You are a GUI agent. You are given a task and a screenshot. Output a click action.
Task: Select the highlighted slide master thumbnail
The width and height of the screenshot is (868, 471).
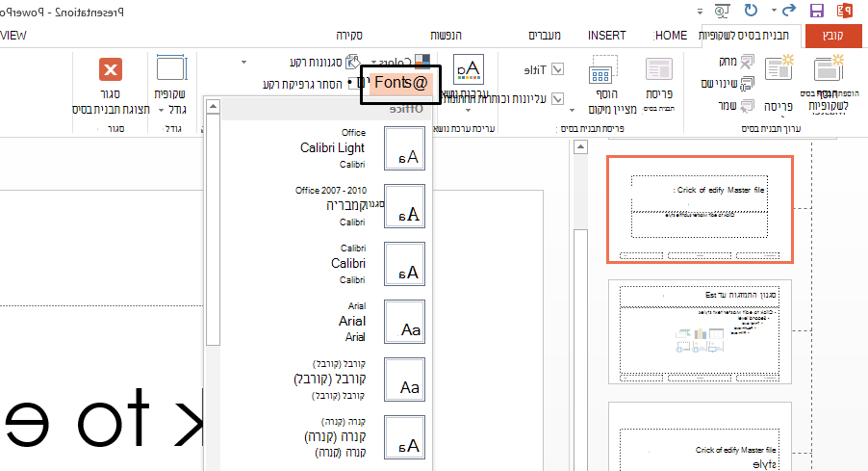[x=701, y=209]
